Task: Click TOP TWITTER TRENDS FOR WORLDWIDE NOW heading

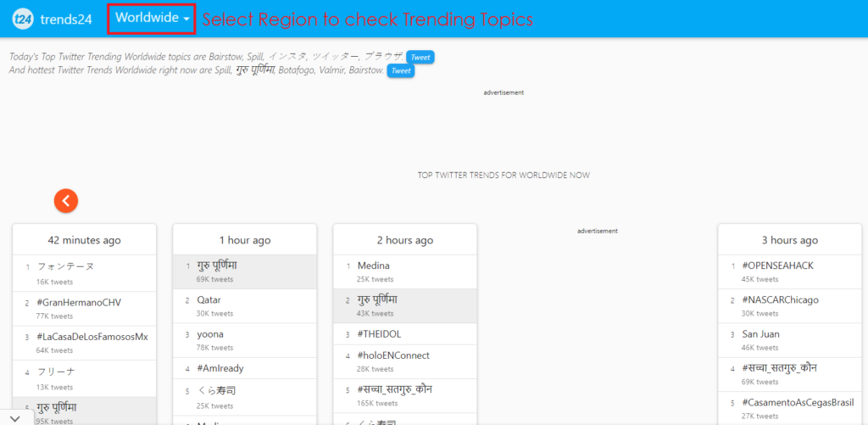Action: tap(504, 175)
